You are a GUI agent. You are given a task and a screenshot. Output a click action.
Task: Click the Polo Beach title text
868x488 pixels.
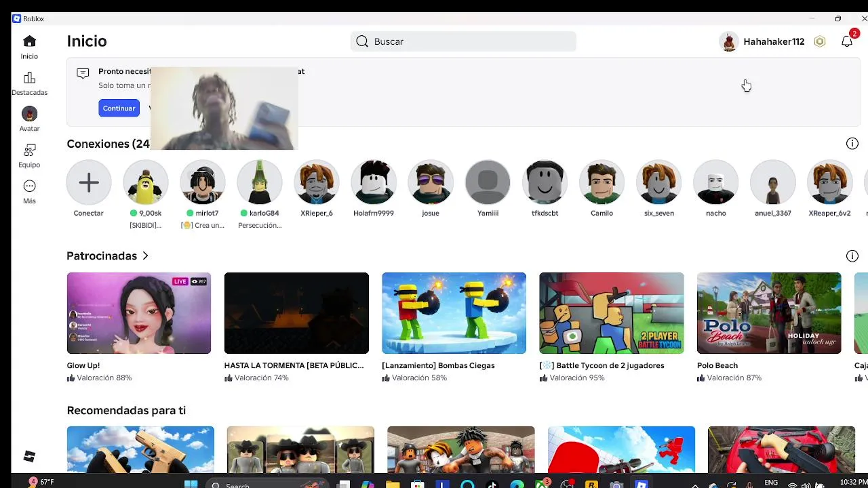pyautogui.click(x=717, y=365)
